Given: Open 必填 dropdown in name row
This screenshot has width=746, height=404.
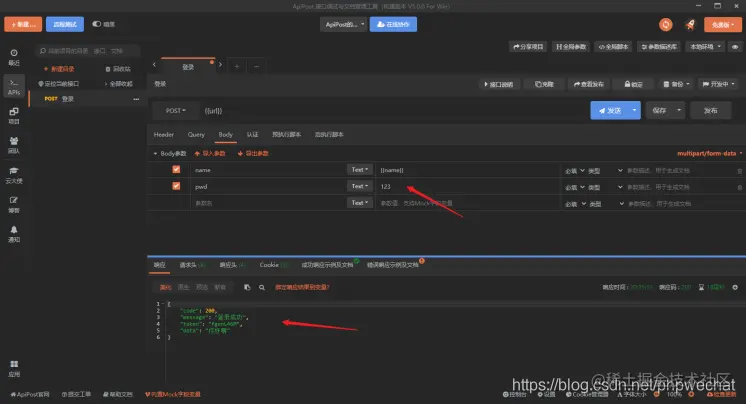Looking at the screenshot, I should pos(575,170).
